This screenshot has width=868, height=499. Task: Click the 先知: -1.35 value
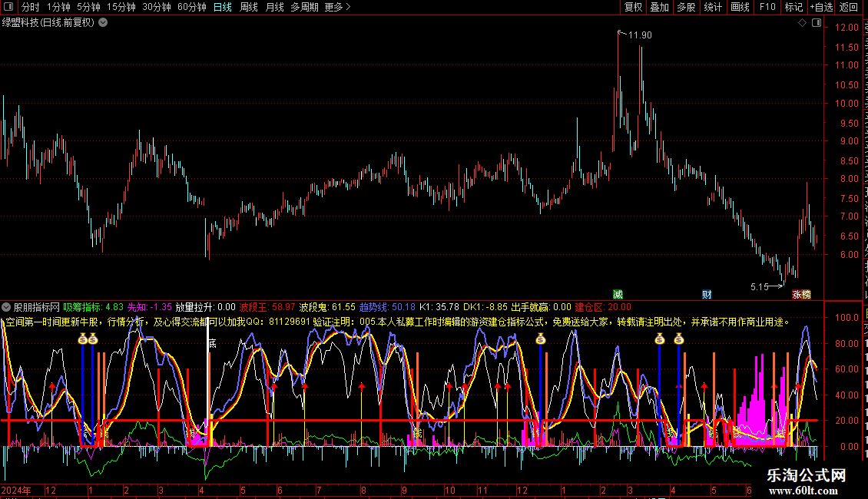pyautogui.click(x=150, y=307)
